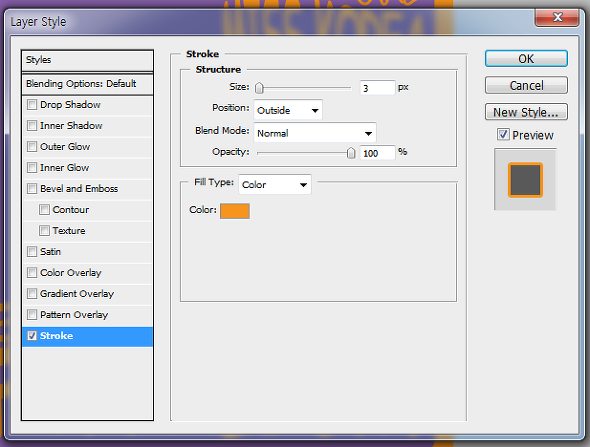Turn on the Color Overlay checkbox

point(32,272)
